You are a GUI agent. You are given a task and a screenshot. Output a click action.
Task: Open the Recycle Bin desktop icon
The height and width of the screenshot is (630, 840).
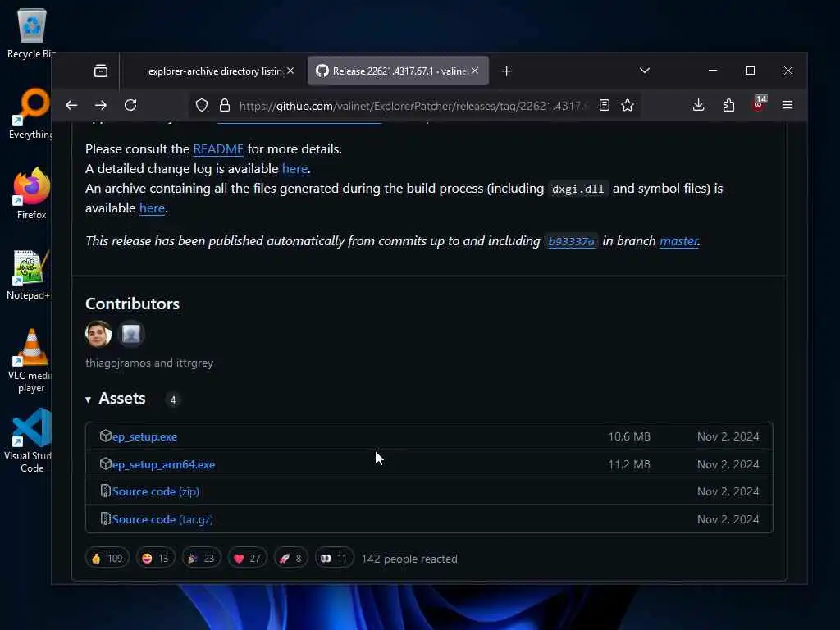(31, 33)
